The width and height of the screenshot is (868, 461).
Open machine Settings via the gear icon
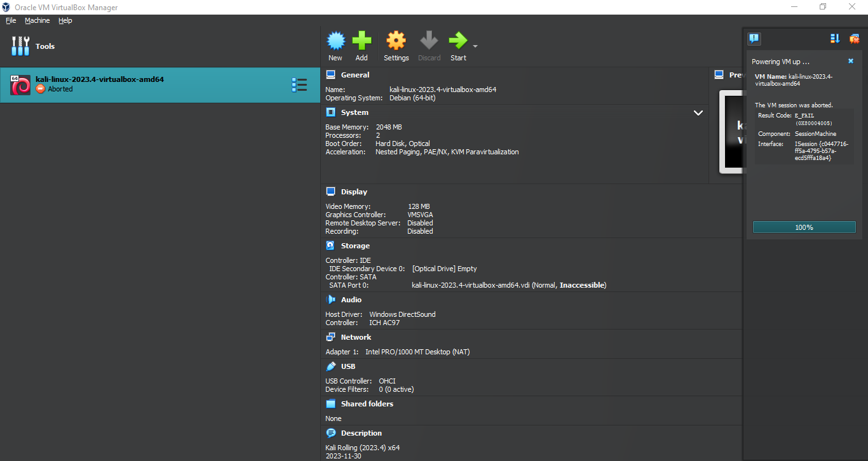pyautogui.click(x=396, y=41)
